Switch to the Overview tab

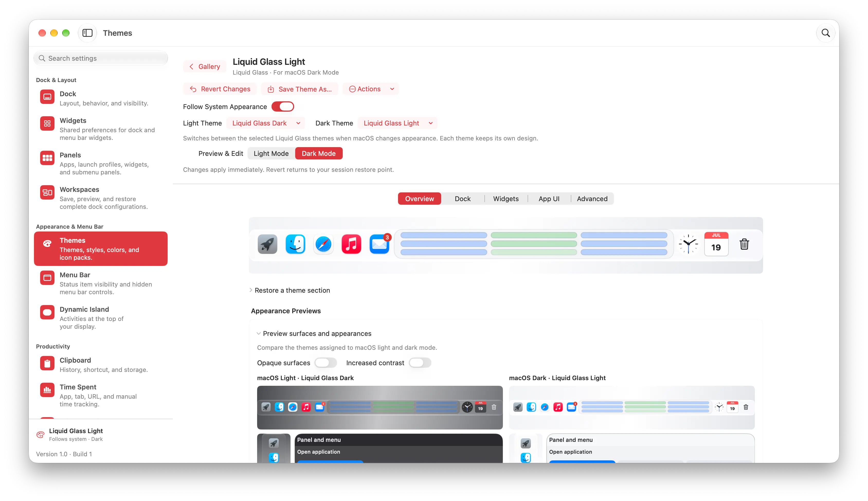pyautogui.click(x=419, y=199)
